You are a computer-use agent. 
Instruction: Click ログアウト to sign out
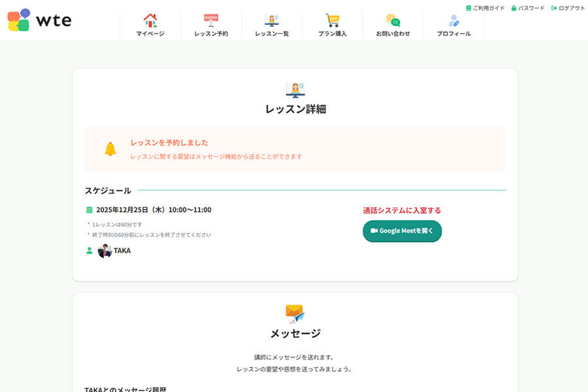click(567, 8)
